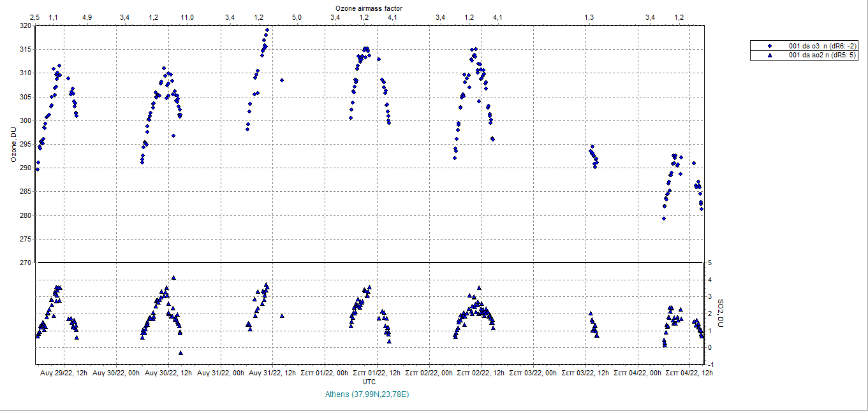The width and height of the screenshot is (868, 411).
Task: Click the 'Αυγ 29/22, 12h' time tick label
Action: click(64, 372)
